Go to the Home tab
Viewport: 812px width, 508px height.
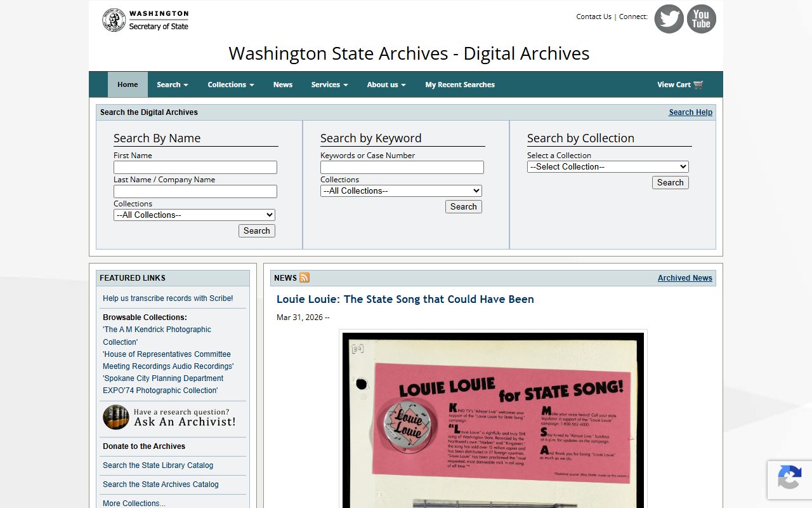128,84
